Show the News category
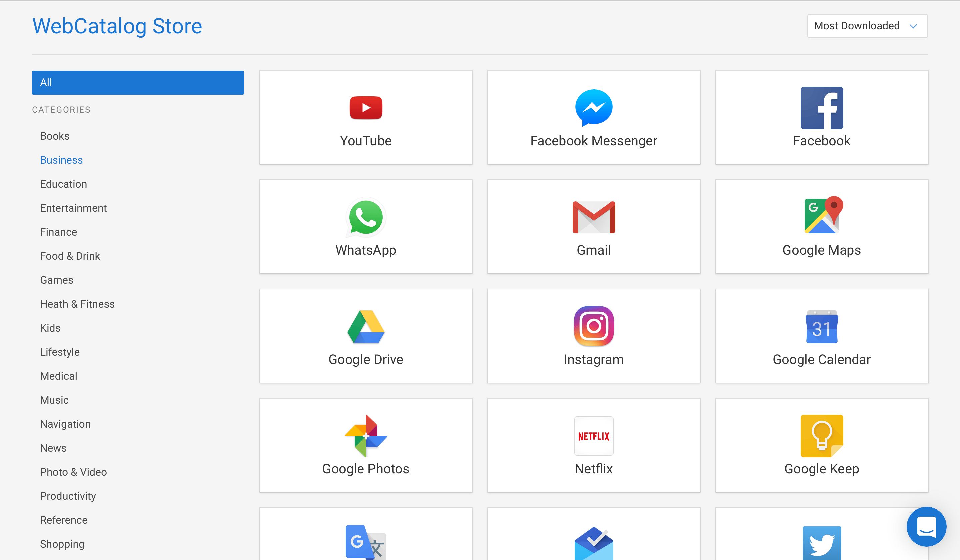 (x=53, y=448)
